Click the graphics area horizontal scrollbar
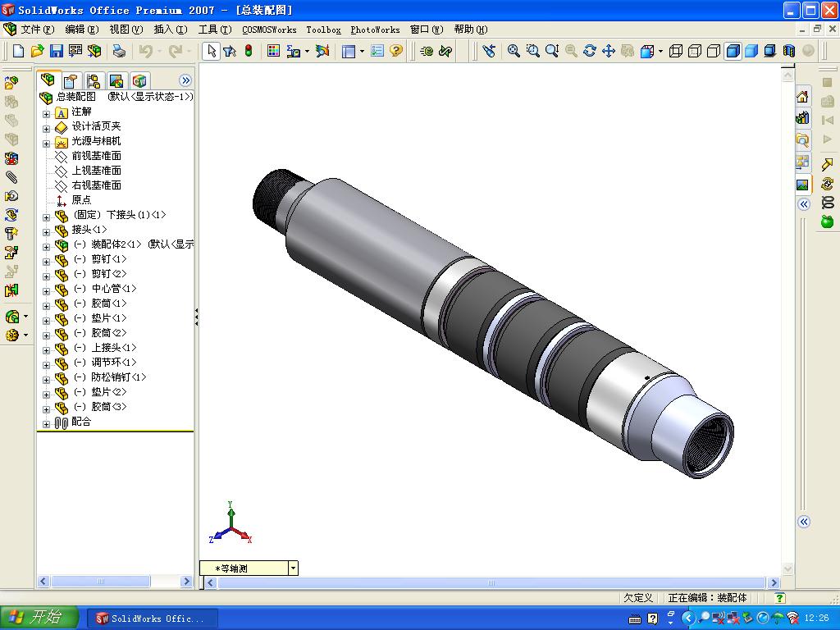840x630 pixels. pos(492,583)
